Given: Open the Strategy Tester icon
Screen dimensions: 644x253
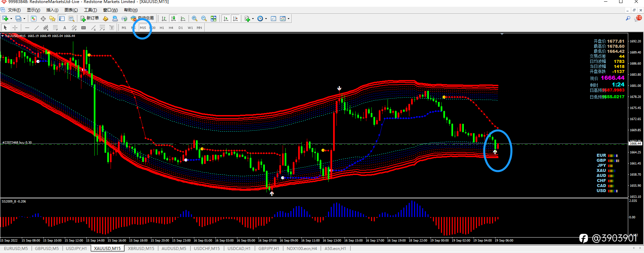Looking at the screenshot, I should 71,19.
